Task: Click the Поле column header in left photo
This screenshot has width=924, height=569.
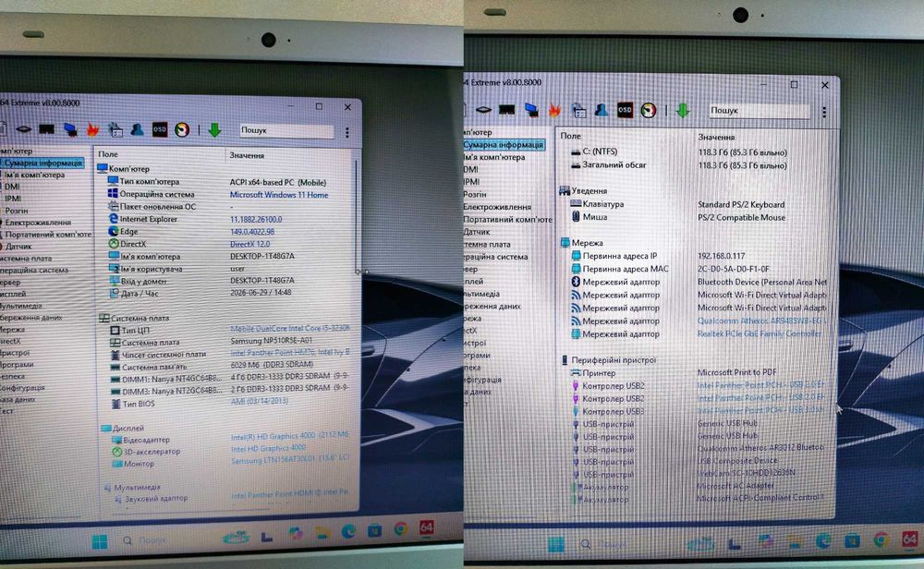Action: click(108, 153)
